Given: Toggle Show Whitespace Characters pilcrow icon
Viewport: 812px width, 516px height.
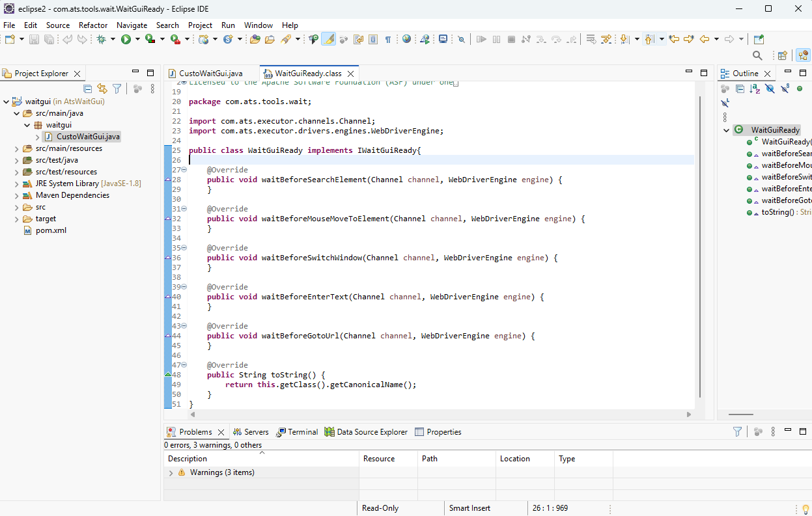Looking at the screenshot, I should click(388, 40).
